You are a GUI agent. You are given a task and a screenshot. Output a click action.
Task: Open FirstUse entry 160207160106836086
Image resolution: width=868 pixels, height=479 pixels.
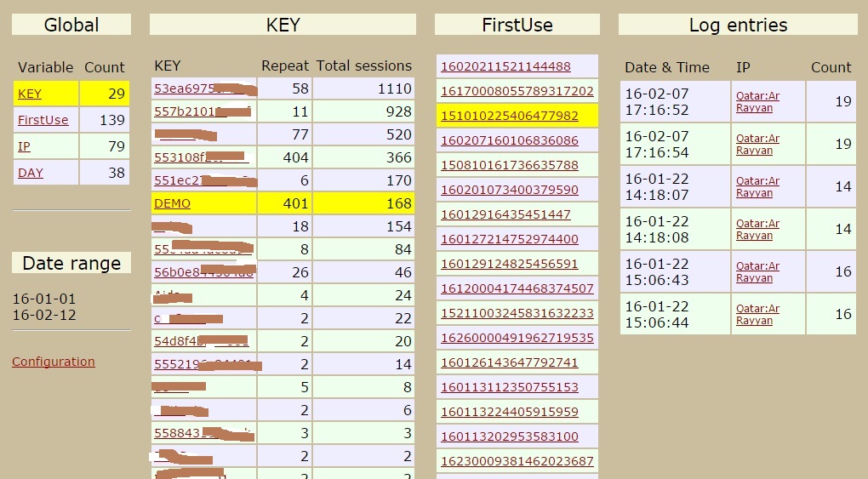click(x=509, y=140)
